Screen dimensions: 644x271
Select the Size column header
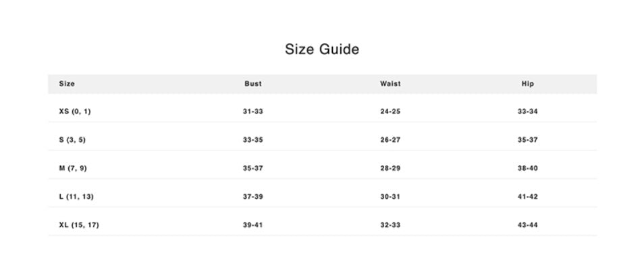click(x=67, y=84)
